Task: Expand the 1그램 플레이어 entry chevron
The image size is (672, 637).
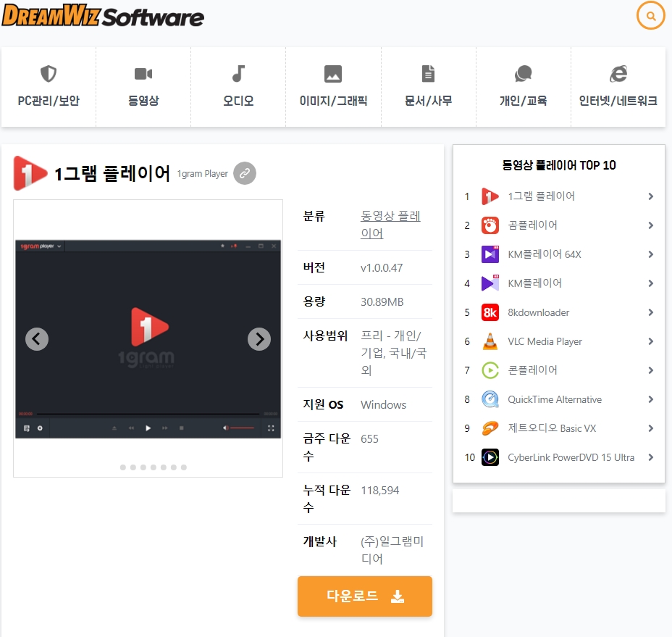Action: [x=650, y=196]
